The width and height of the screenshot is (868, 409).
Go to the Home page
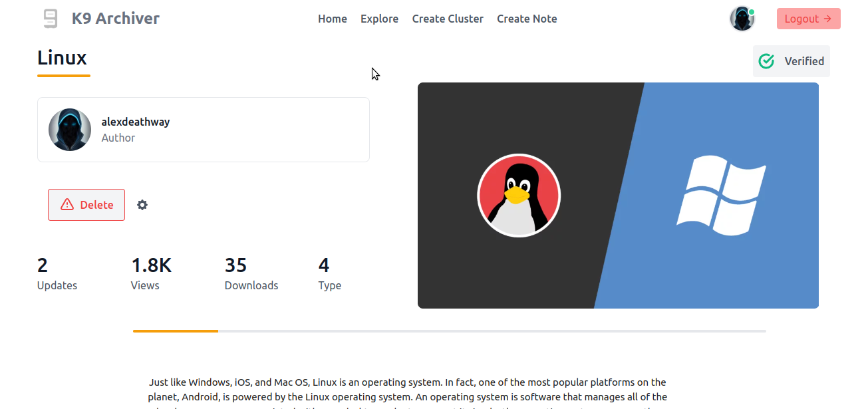point(333,19)
